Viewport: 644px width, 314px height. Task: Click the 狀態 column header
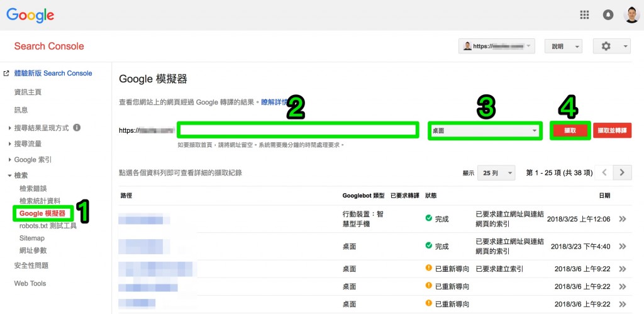click(x=431, y=196)
